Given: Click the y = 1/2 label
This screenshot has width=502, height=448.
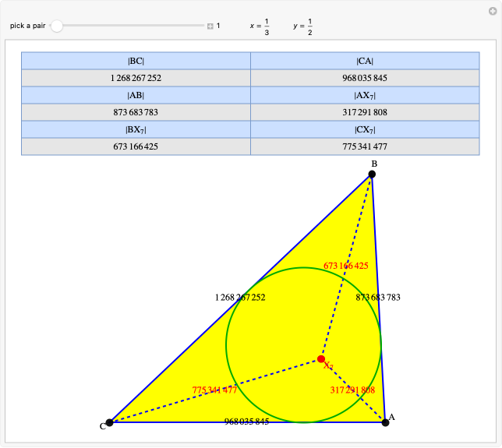Looking at the screenshot, I should coord(303,26).
